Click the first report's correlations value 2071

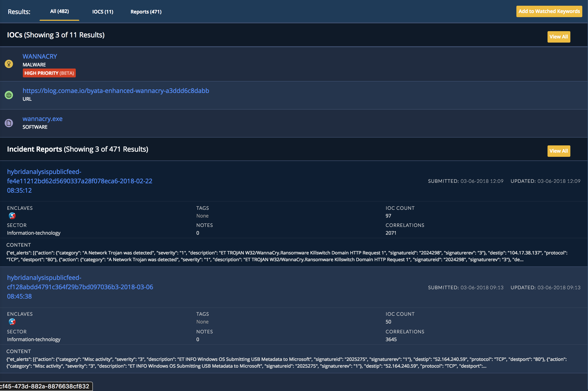(x=391, y=233)
